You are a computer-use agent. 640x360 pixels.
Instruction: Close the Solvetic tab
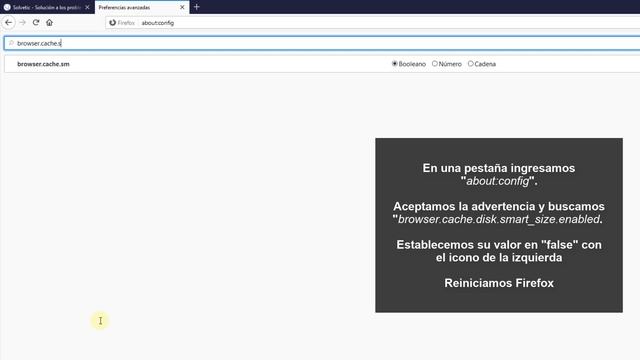pyautogui.click(x=87, y=7)
